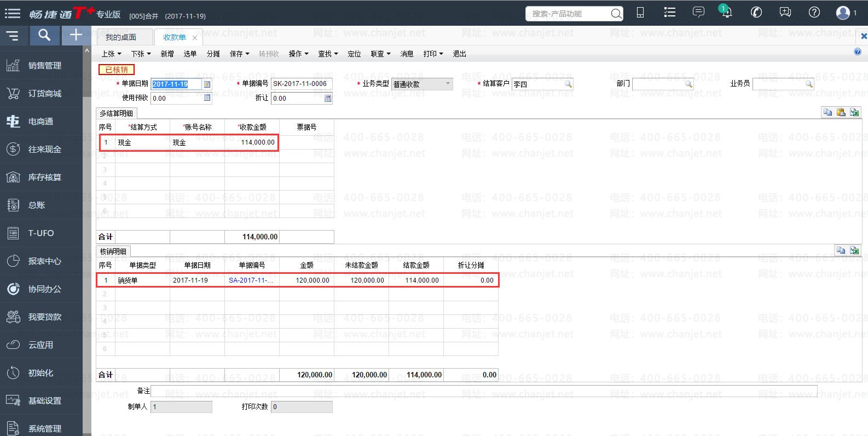Click the 单据编号 field SK-2017-11-0006
The height and width of the screenshot is (436, 868).
[302, 84]
